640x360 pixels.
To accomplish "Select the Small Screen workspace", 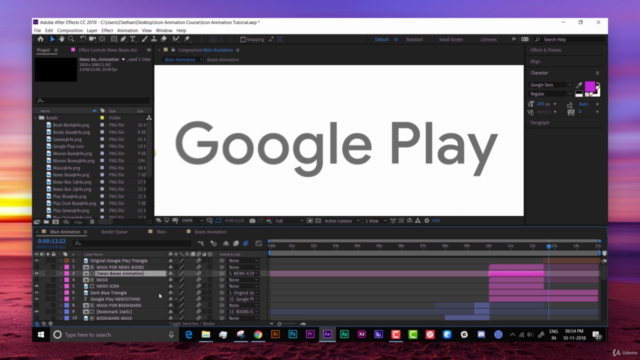I will (x=451, y=40).
